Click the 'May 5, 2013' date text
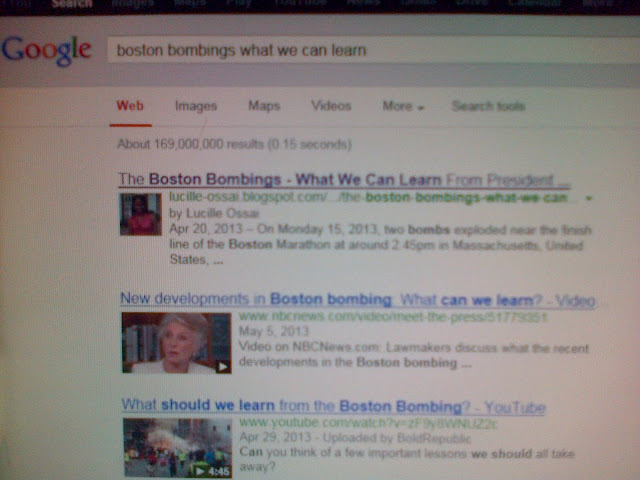The image size is (640, 480). point(274,331)
